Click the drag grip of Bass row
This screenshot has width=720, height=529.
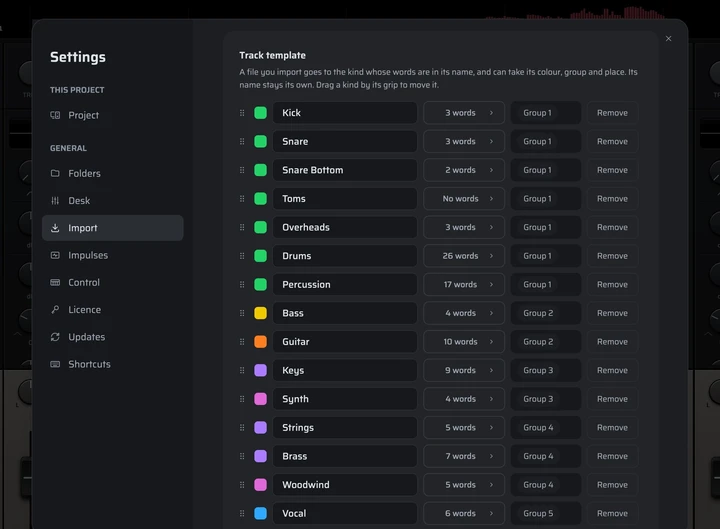pos(242,313)
